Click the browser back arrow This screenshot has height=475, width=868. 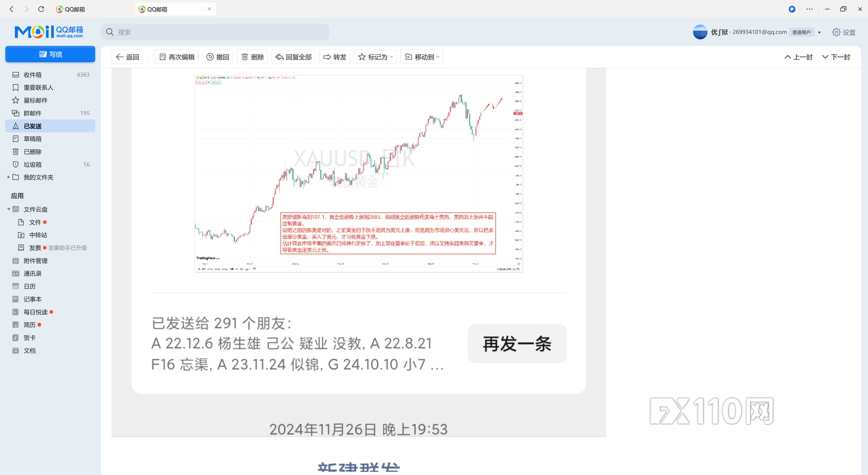[12, 9]
